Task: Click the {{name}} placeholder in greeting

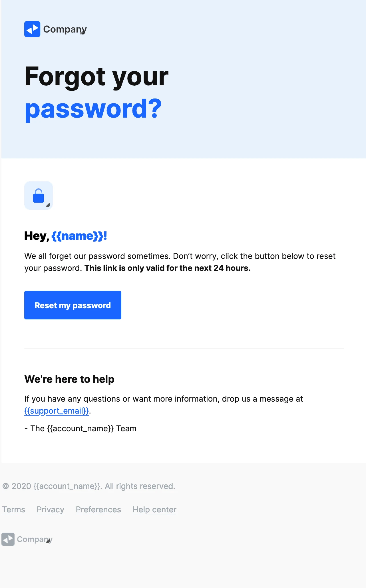Action: 77,236
